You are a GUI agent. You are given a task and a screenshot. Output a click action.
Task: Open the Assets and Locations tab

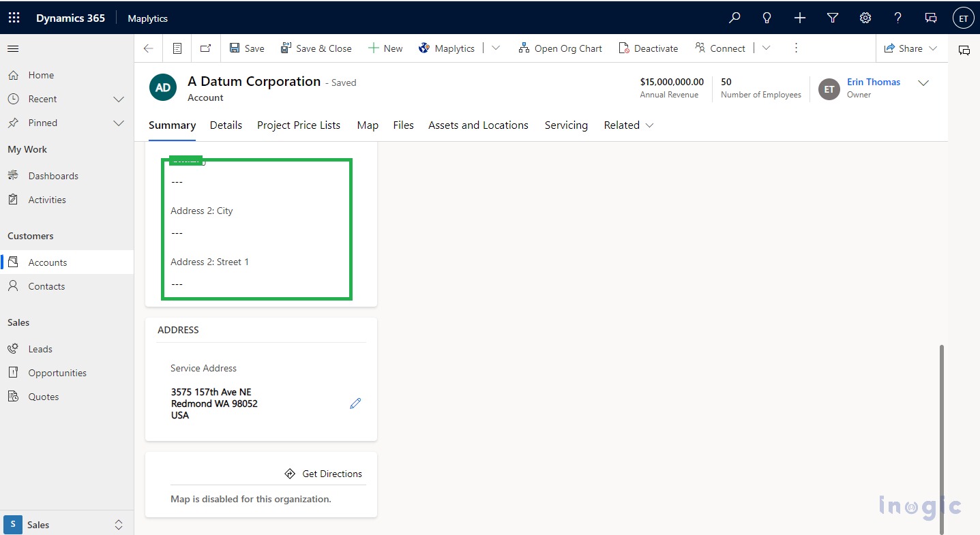[x=478, y=125]
